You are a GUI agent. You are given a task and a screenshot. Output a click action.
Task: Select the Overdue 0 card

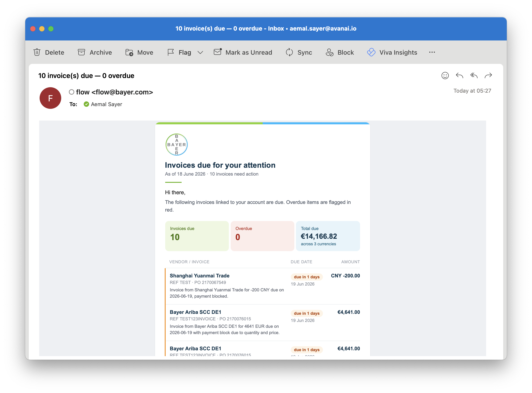262,236
